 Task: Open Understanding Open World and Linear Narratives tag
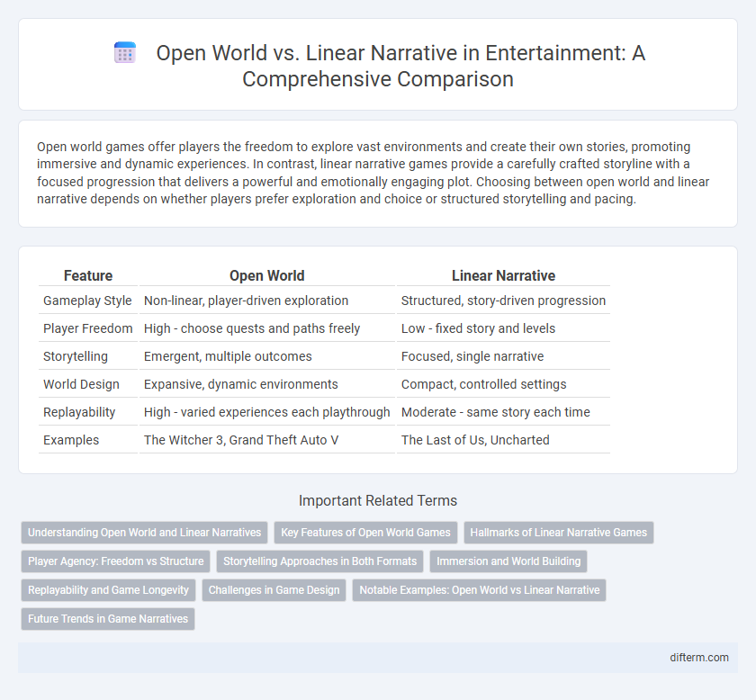pyautogui.click(x=144, y=533)
